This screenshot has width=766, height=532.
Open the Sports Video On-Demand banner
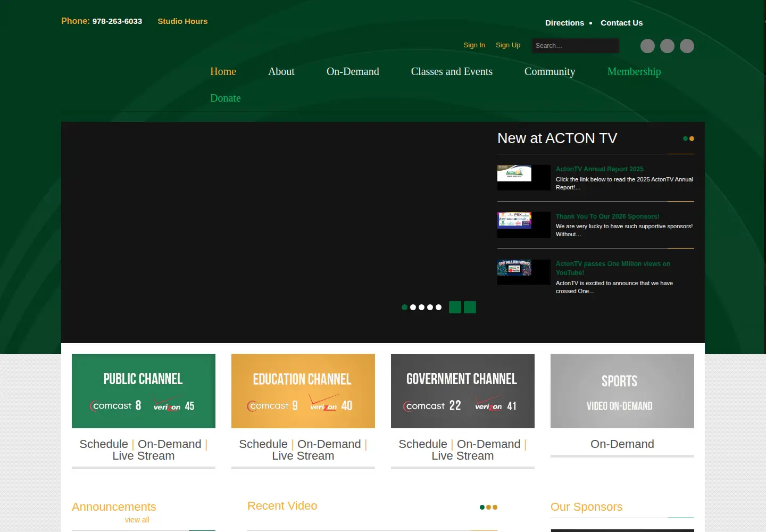click(622, 391)
